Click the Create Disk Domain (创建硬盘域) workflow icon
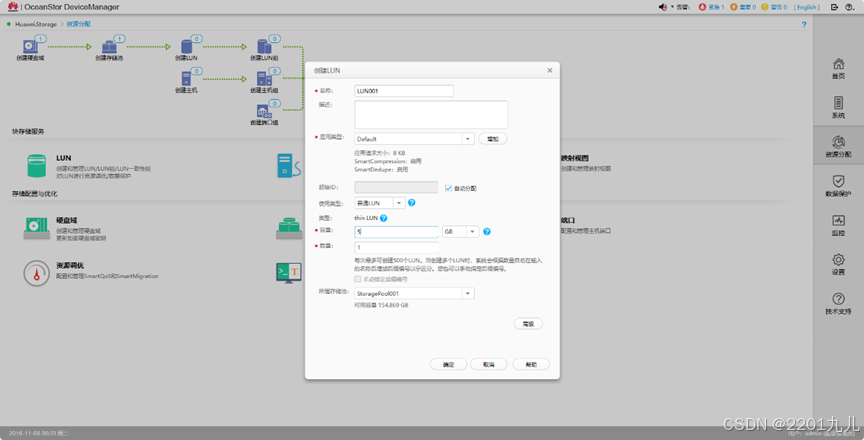Image resolution: width=864 pixels, height=440 pixels. [x=30, y=47]
